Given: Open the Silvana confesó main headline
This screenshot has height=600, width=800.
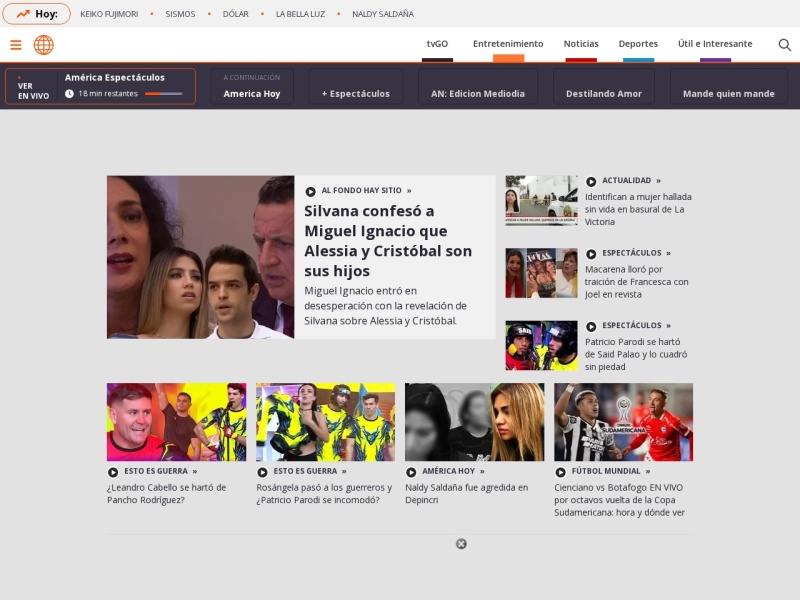Looking at the screenshot, I should tap(388, 241).
